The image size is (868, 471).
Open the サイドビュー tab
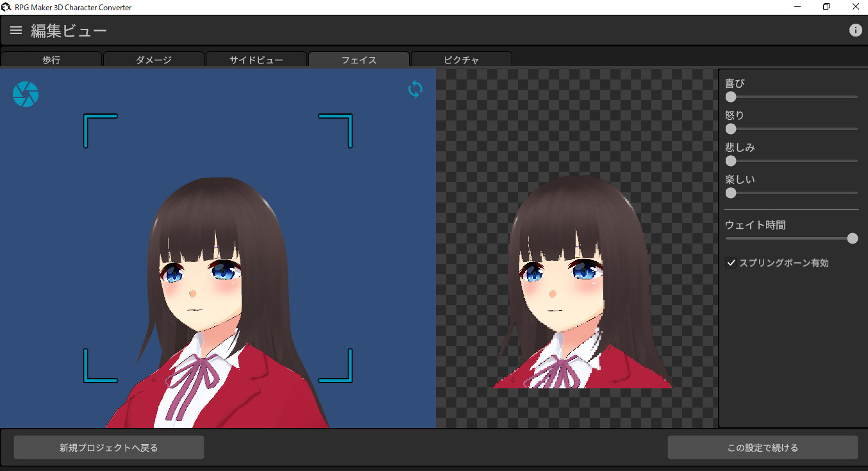pos(256,59)
